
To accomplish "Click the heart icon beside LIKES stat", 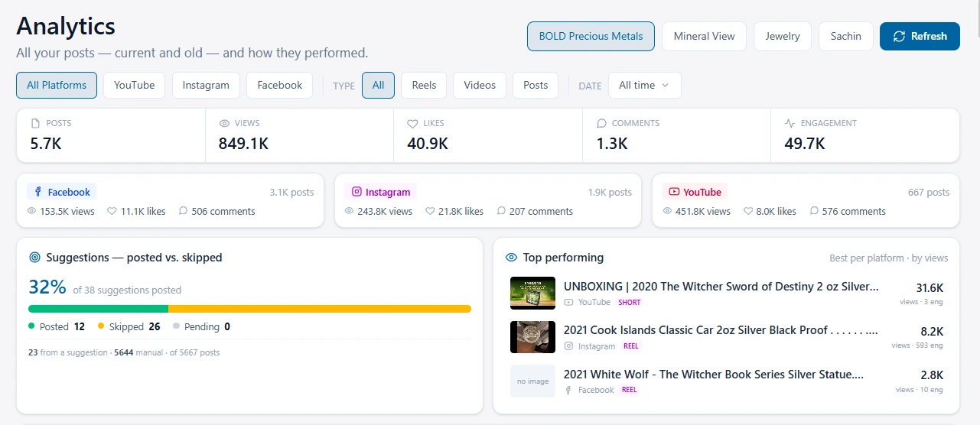I will tap(412, 123).
